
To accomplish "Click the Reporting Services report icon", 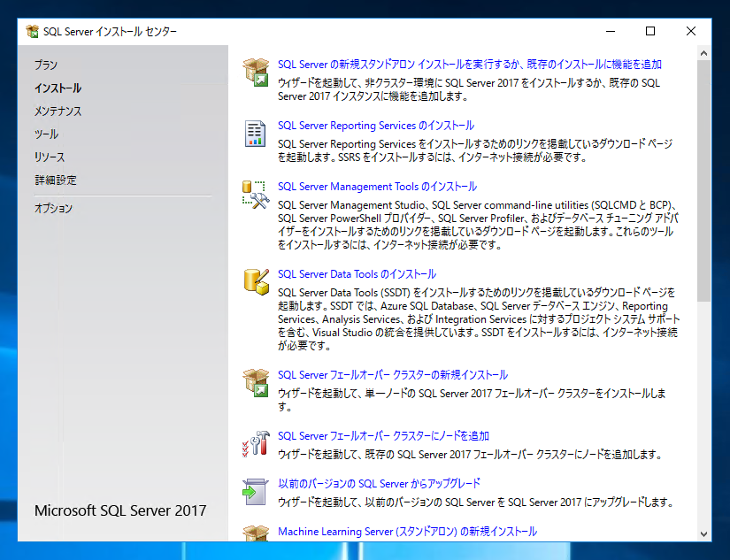I will pyautogui.click(x=255, y=133).
